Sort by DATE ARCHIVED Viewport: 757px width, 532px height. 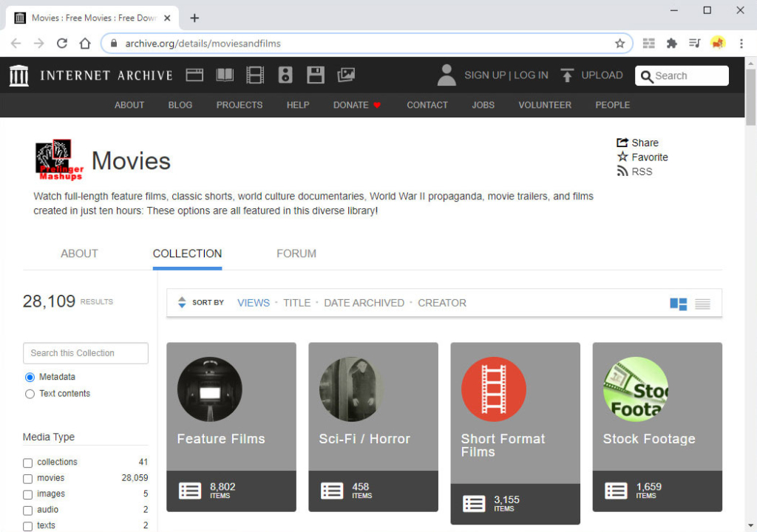coord(364,303)
